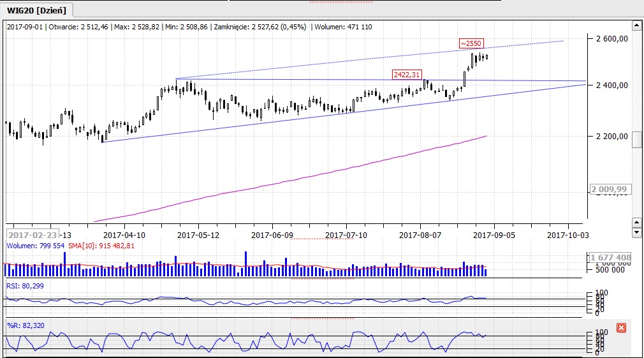Grab the vertical scrollbar thumb beside the price axis

coord(636,141)
